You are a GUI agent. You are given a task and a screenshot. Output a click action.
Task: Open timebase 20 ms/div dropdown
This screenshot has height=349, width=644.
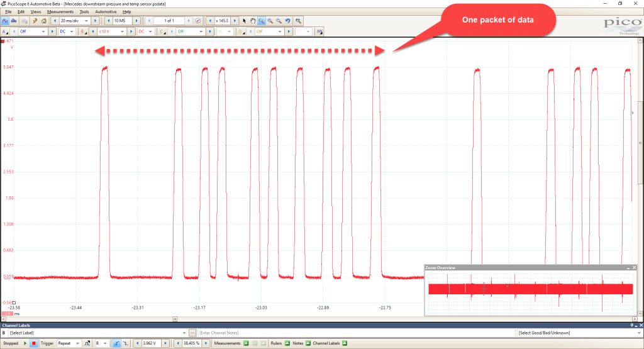point(75,21)
